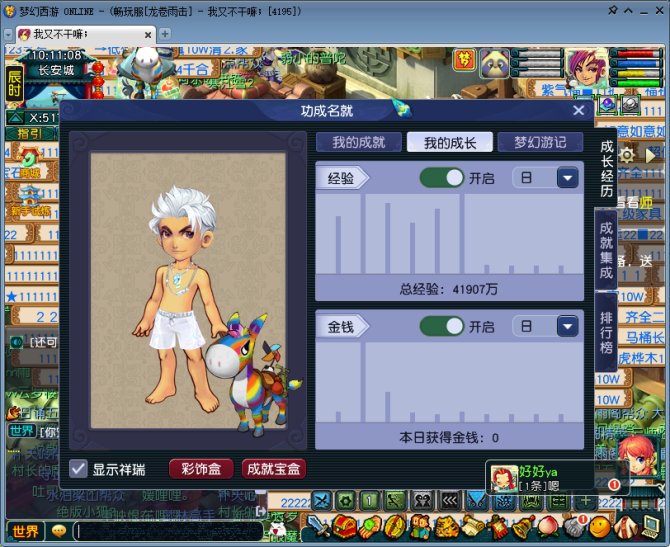Open the red treasure chest inventory icon
Screen dimensions: 670x547
click(345, 526)
